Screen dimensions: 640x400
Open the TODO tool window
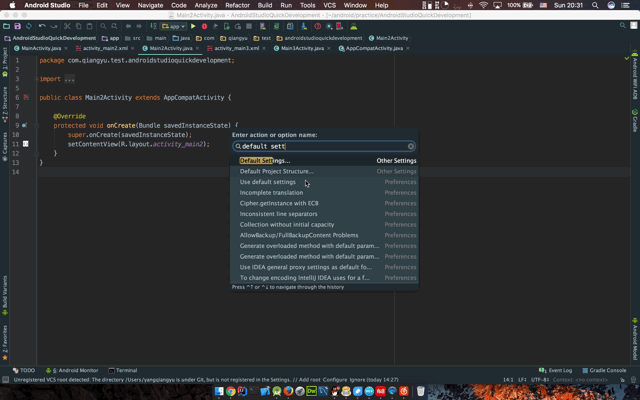coord(24,370)
